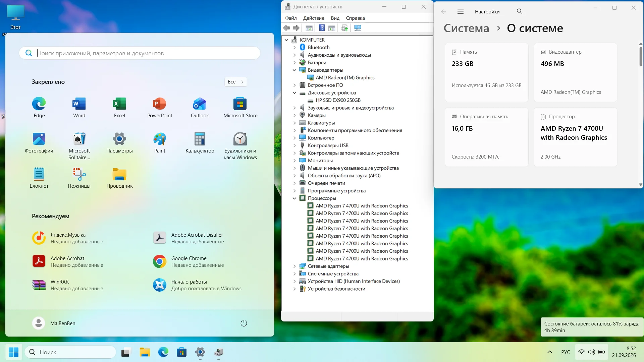Click the back arrow in Device Manager toolbar
The image size is (644, 362).
[x=286, y=28]
